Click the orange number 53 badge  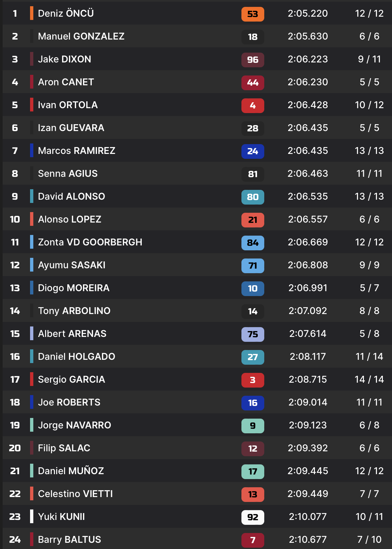click(253, 14)
